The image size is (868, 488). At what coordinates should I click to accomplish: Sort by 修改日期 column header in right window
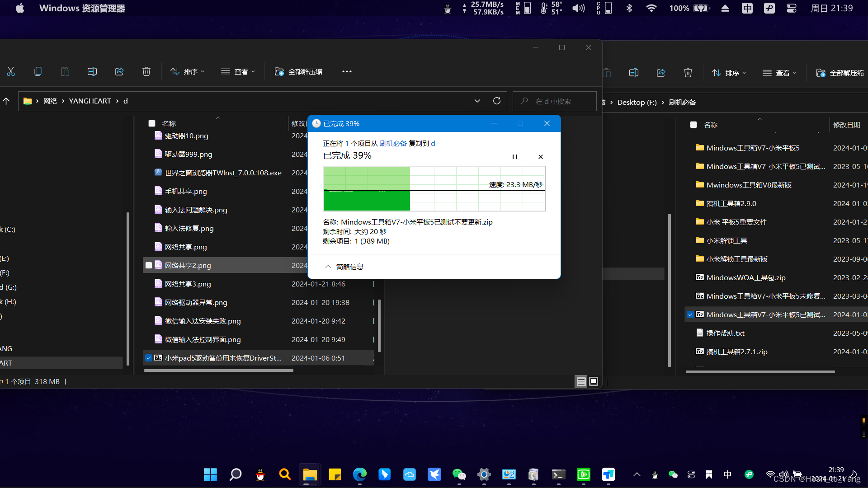click(x=847, y=125)
